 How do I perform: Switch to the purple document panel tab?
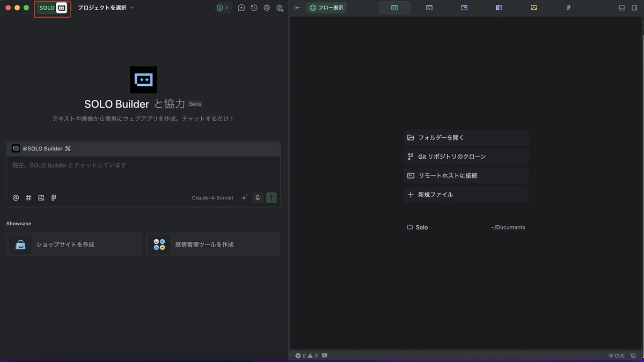499,8
